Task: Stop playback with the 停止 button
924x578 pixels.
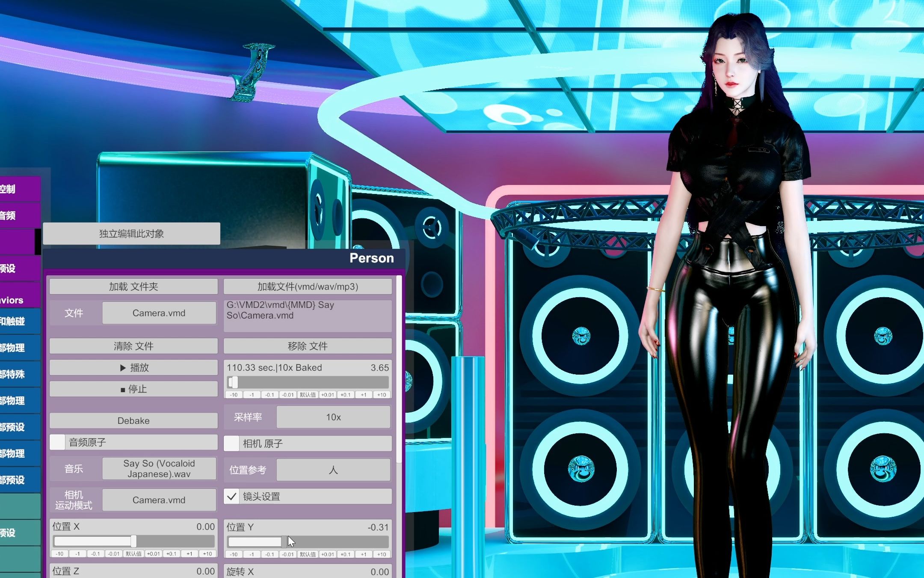Action: pos(133,389)
